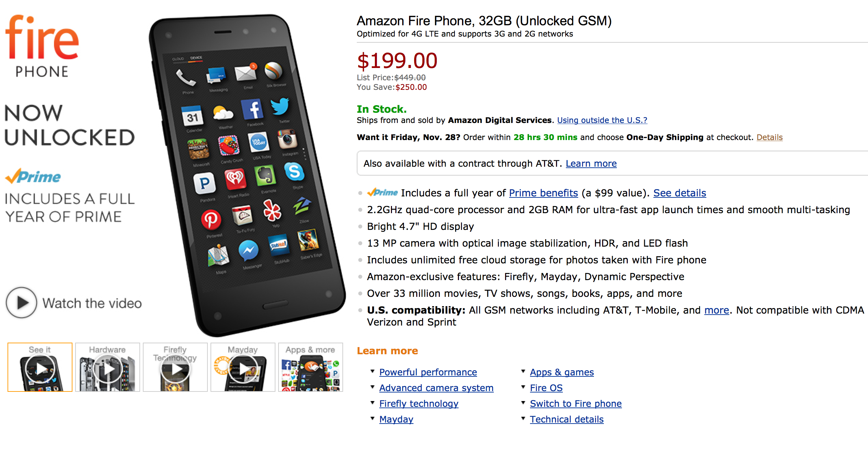The width and height of the screenshot is (868, 455).
Task: Click the Evernote app icon
Action: coord(266,176)
